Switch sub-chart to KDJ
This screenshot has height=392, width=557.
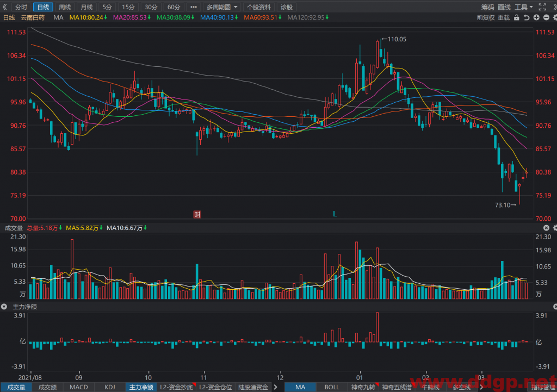(110, 387)
